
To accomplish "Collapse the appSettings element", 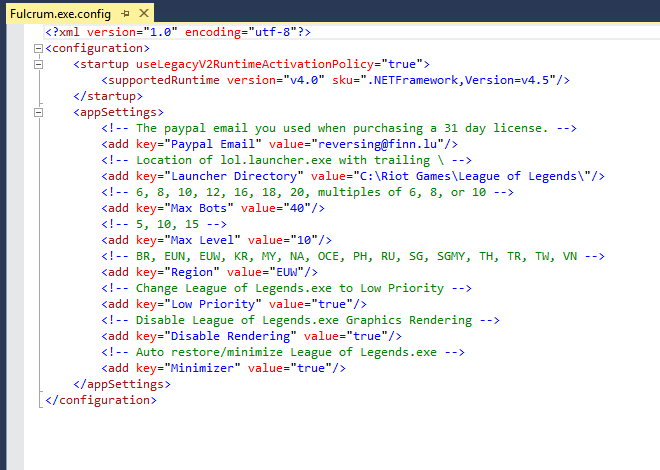I will [38, 112].
